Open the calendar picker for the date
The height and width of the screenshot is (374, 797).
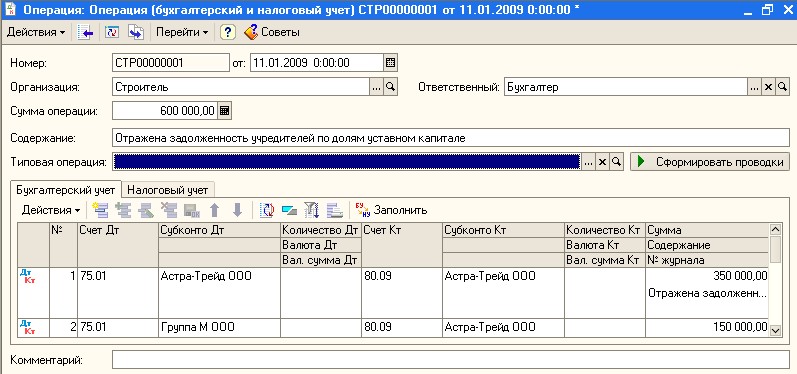(x=390, y=63)
